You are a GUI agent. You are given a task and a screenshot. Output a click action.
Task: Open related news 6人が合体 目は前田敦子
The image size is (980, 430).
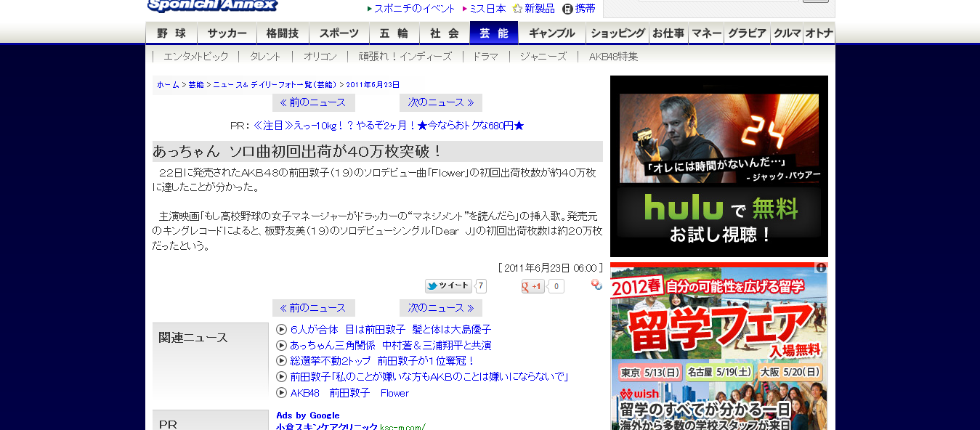pos(391,330)
